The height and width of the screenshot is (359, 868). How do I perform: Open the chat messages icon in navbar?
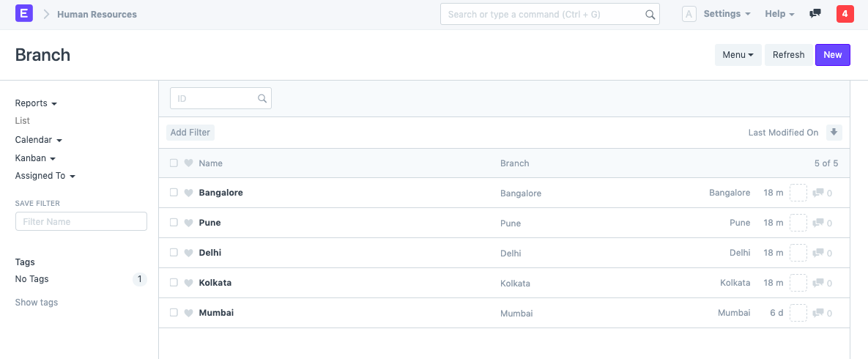pyautogui.click(x=815, y=14)
